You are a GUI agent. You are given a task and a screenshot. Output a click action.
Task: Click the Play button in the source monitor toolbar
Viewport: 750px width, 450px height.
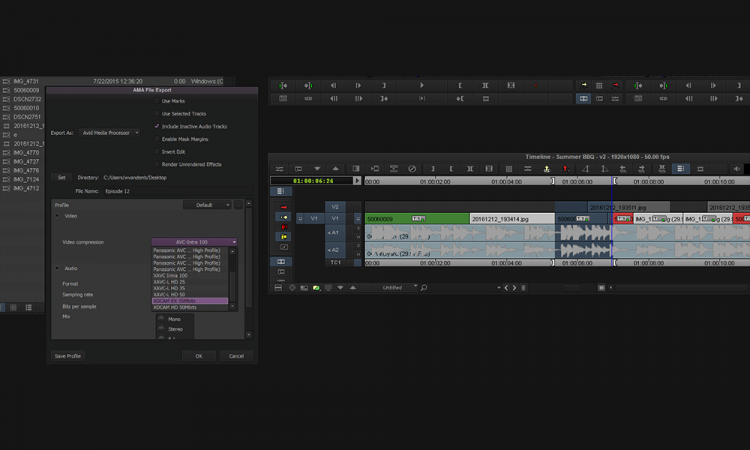[422, 86]
